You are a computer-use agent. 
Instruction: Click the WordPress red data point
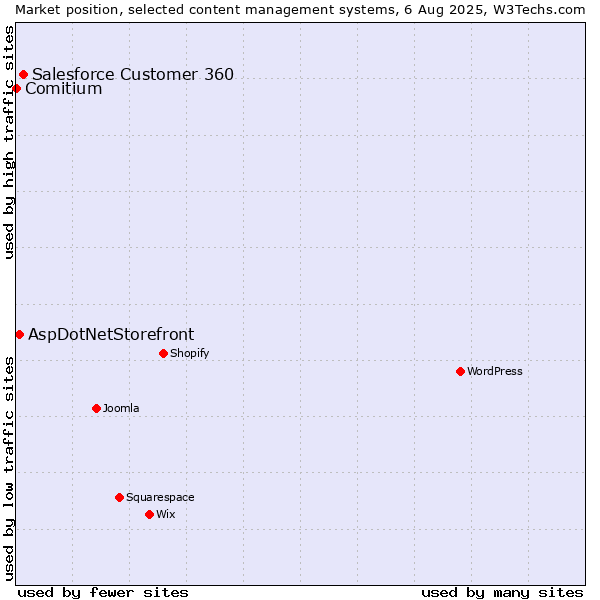coord(460,372)
